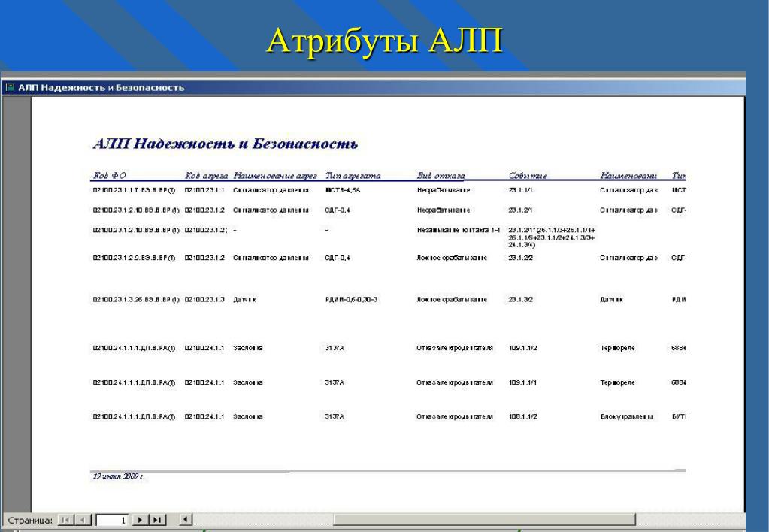Click the 'Событие' column header

coord(528,176)
